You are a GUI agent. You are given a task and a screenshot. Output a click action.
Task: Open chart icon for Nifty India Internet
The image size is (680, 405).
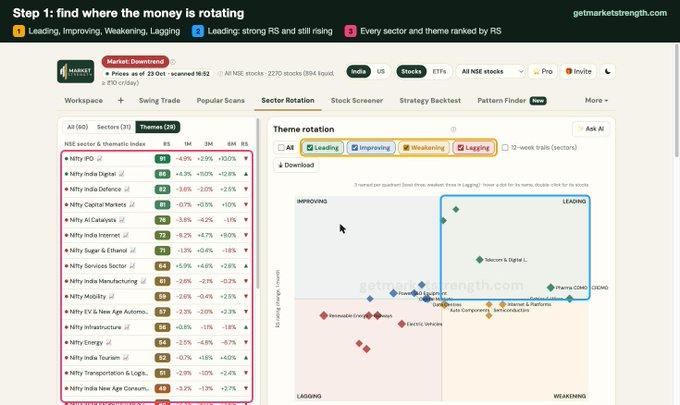pyautogui.click(x=126, y=235)
